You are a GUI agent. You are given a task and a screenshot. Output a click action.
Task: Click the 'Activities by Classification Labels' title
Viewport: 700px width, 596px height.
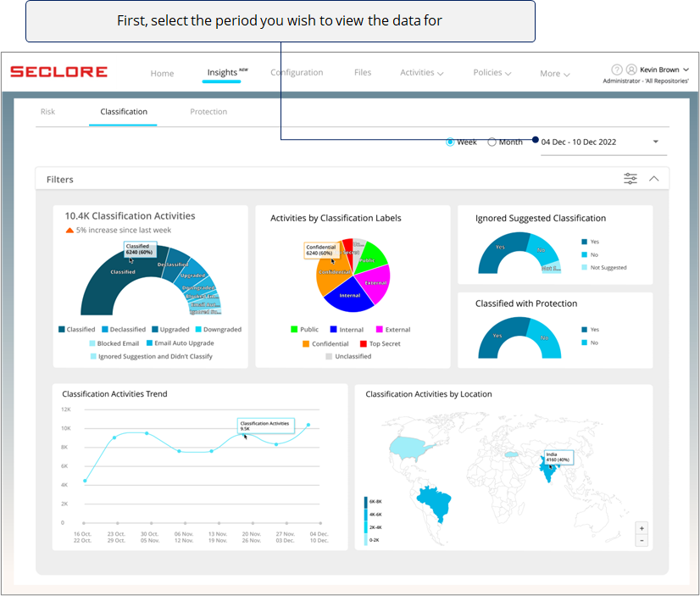[x=336, y=218]
